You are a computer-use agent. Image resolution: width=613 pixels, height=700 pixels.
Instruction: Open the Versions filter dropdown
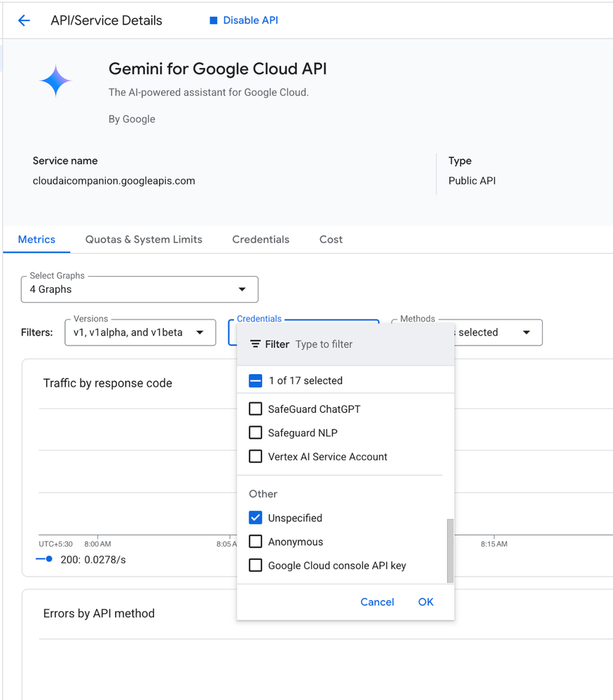click(x=140, y=333)
